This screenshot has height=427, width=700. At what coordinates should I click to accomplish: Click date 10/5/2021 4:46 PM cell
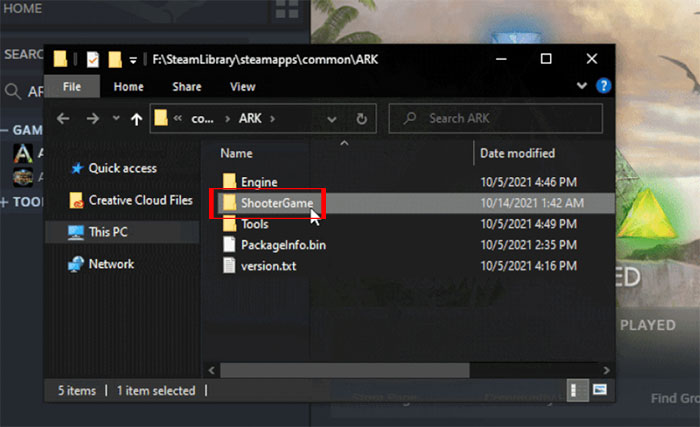(529, 182)
